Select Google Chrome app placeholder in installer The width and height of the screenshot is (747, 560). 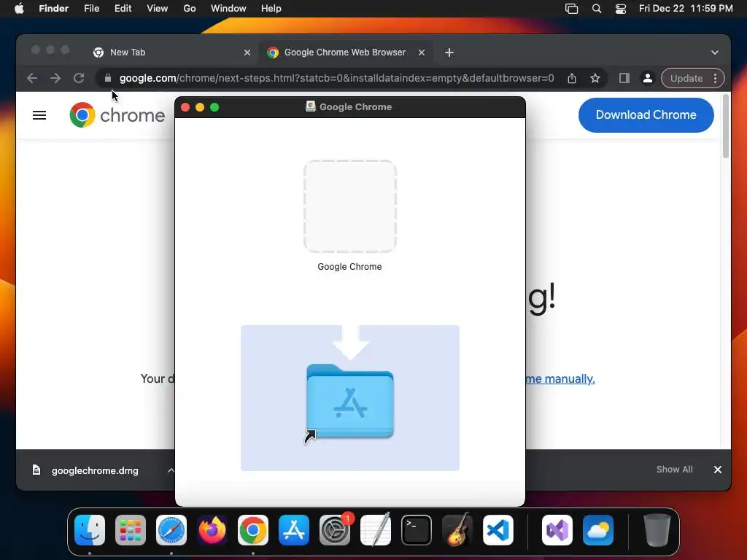coord(350,206)
